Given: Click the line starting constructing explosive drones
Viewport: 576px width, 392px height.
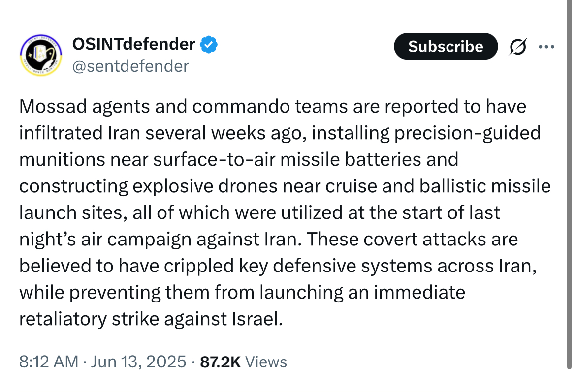Looking at the screenshot, I should [285, 186].
